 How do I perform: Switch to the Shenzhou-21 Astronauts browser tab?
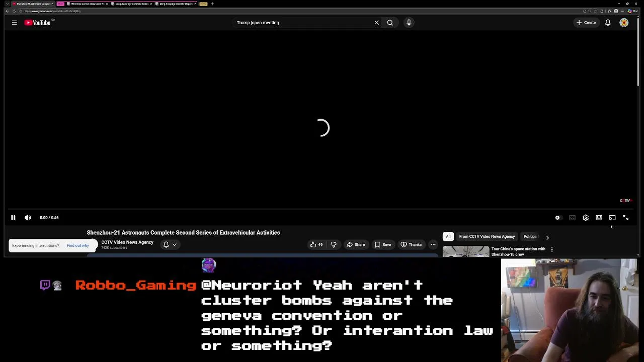click(33, 4)
